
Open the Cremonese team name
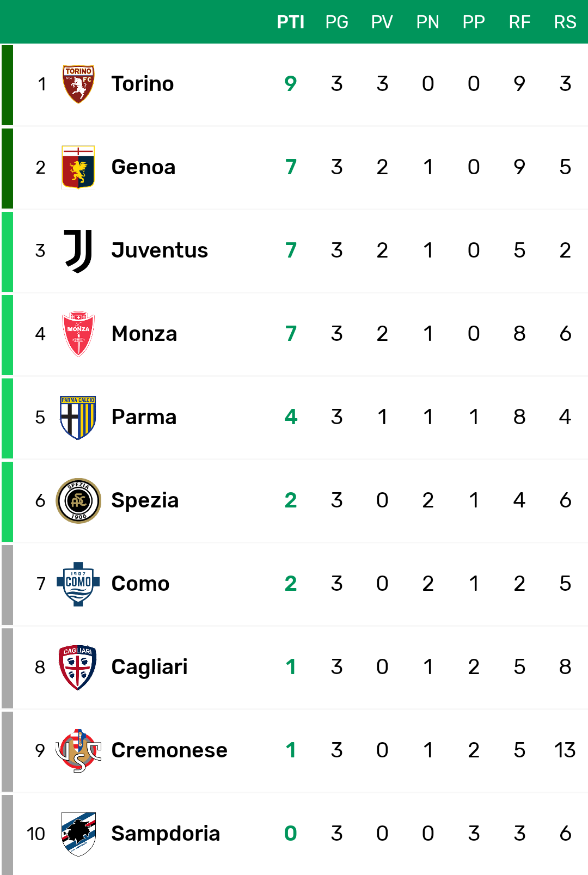point(169,750)
